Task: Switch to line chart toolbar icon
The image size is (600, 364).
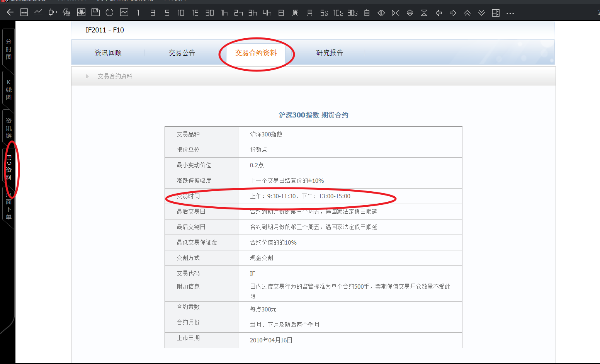Action: 38,13
